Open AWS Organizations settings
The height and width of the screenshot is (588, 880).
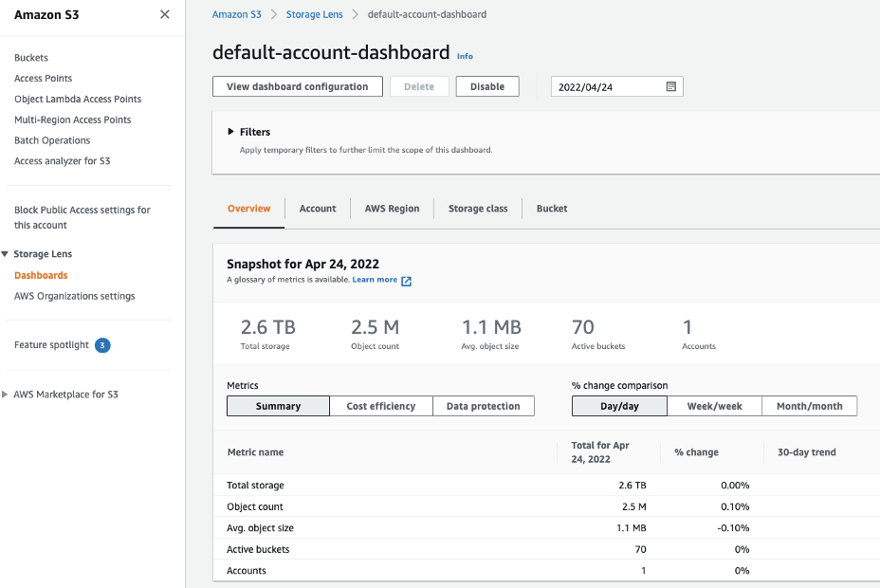[75, 296]
